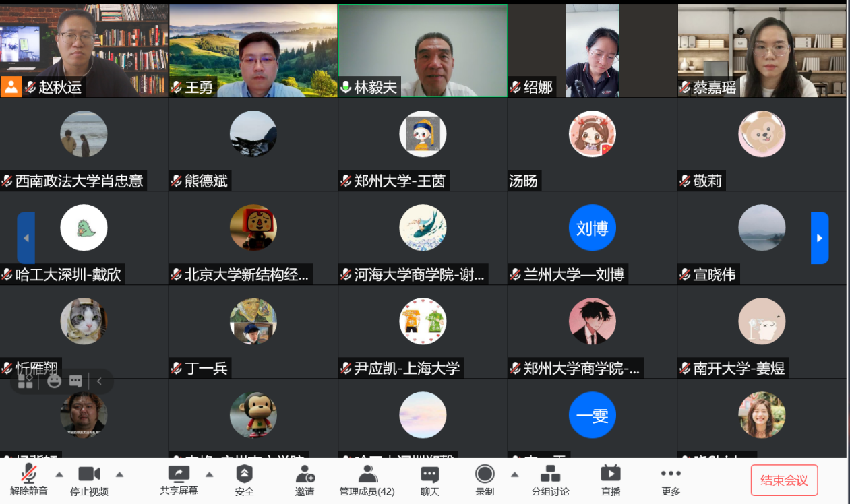Expand share options arrow beside 共享屏幕
This screenshot has width=850, height=504.
209,474
